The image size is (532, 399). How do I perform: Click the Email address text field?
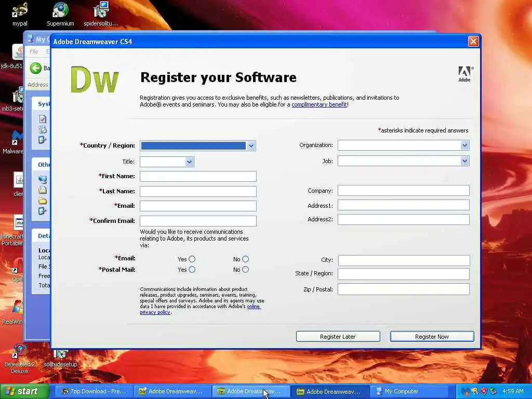click(198, 206)
